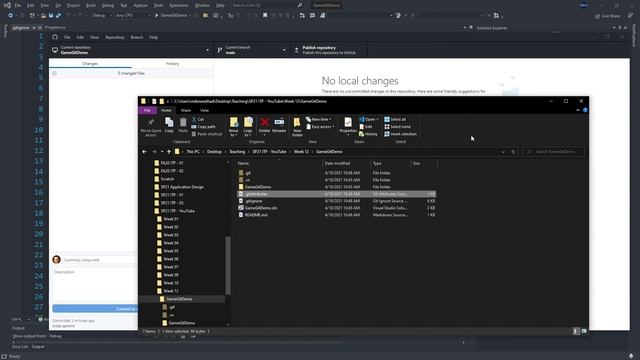The image size is (640, 360).
Task: Switch to the Explorer View tab
Action: click(204, 110)
